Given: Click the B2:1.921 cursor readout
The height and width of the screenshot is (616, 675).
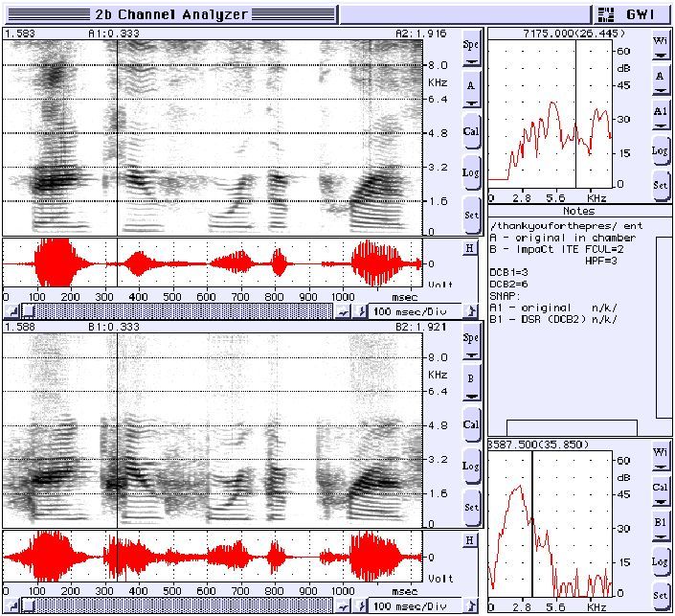Looking at the screenshot, I should [x=421, y=327].
